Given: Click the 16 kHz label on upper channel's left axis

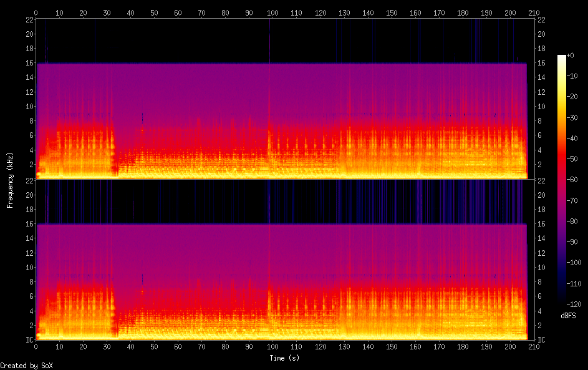Looking at the screenshot, I should tap(29, 63).
